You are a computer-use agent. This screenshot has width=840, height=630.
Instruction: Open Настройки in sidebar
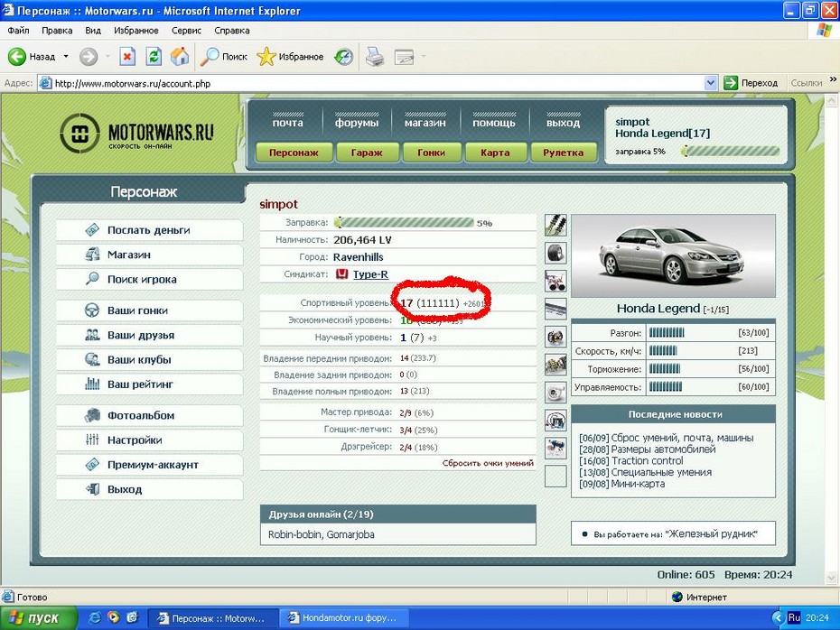[149, 440]
